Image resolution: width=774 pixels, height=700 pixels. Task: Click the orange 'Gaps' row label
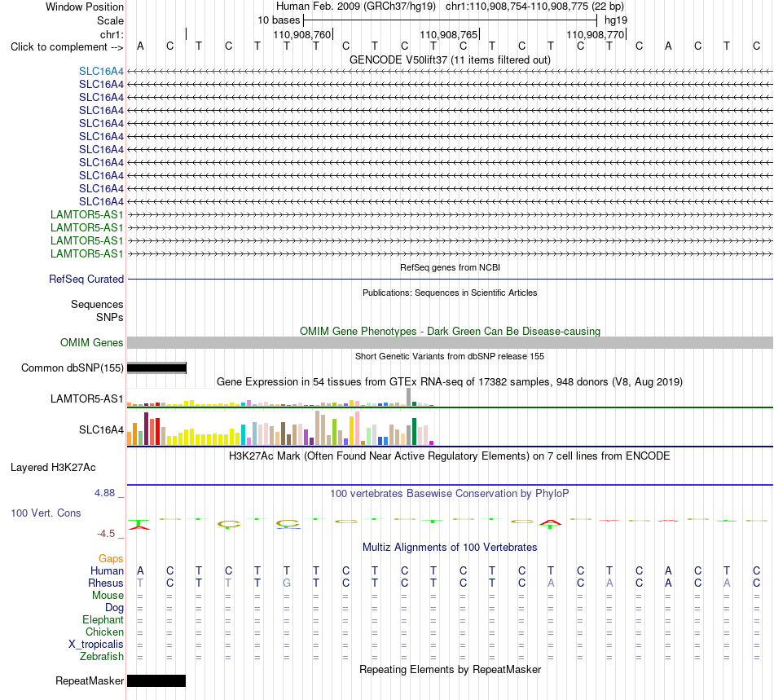[111, 558]
